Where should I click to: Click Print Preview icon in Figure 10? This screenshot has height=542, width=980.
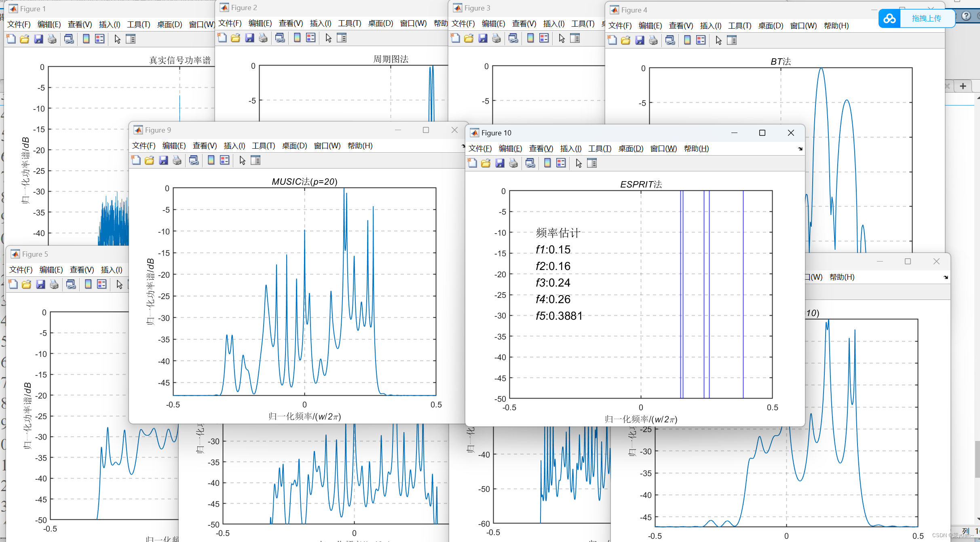pyautogui.click(x=530, y=163)
